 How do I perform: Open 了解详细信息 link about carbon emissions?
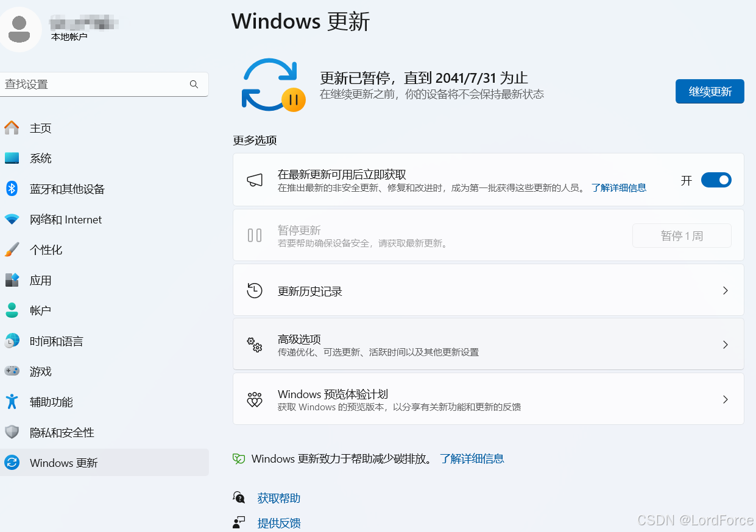click(472, 459)
